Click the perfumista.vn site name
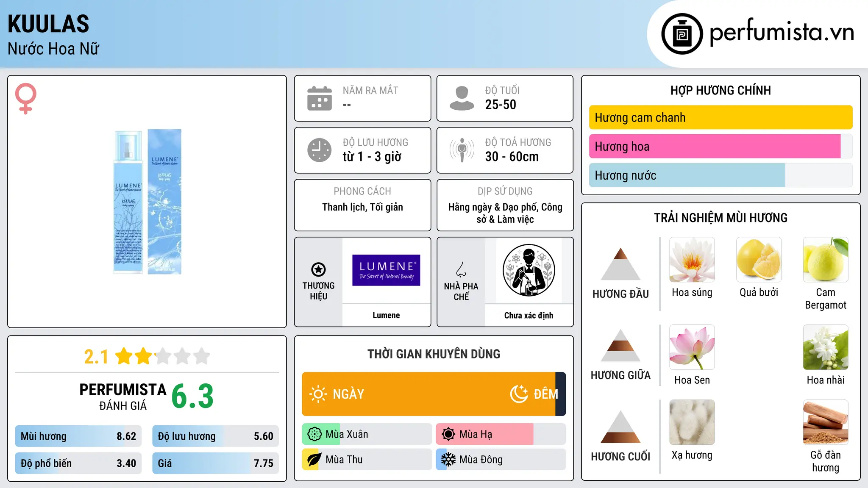This screenshot has height=488, width=868. (782, 32)
